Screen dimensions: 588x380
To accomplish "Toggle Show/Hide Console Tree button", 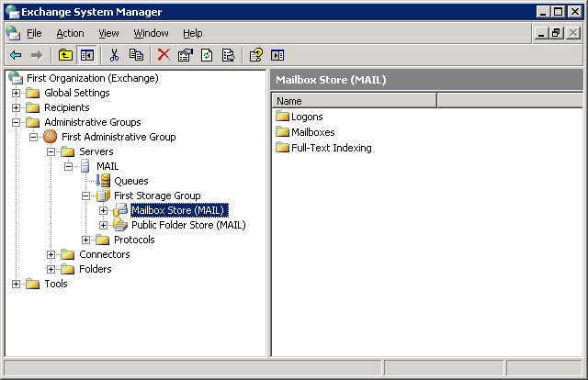I will [x=86, y=55].
